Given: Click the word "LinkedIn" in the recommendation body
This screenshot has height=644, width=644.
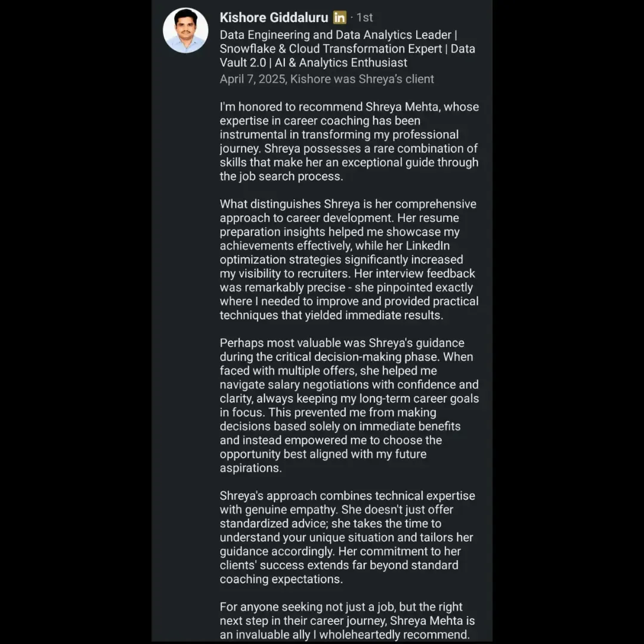Looking at the screenshot, I should [x=428, y=246].
